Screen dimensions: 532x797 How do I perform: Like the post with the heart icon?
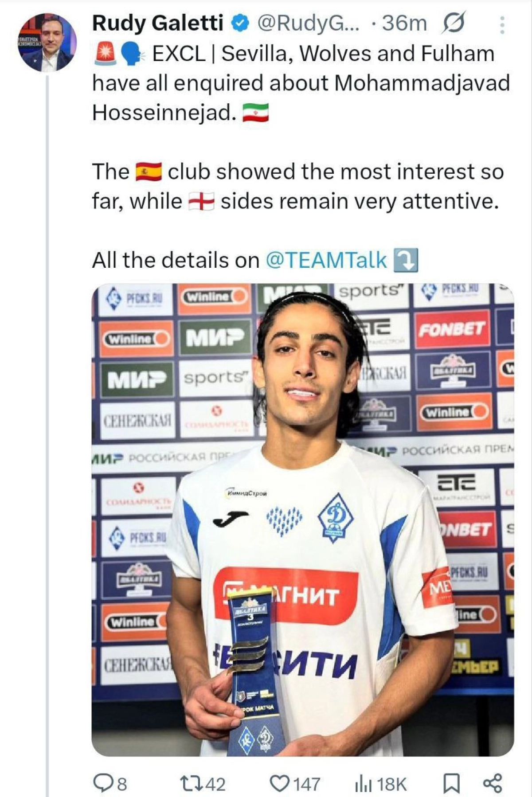(279, 783)
